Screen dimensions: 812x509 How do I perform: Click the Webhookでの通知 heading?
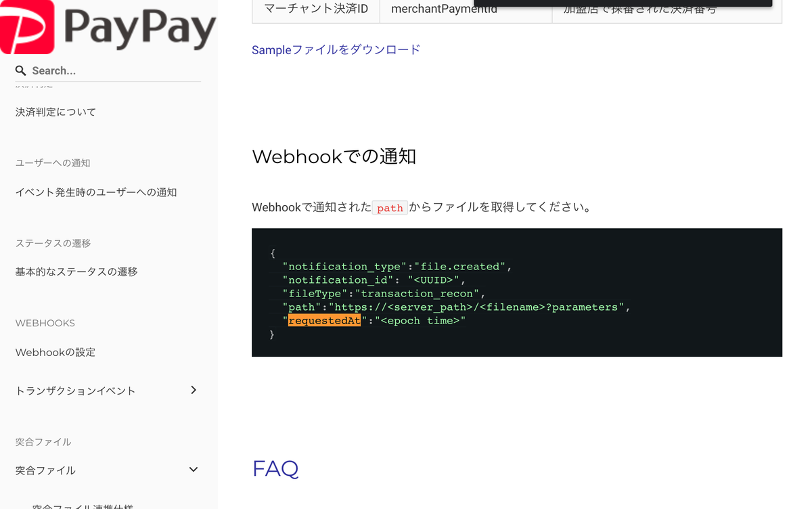point(334,156)
